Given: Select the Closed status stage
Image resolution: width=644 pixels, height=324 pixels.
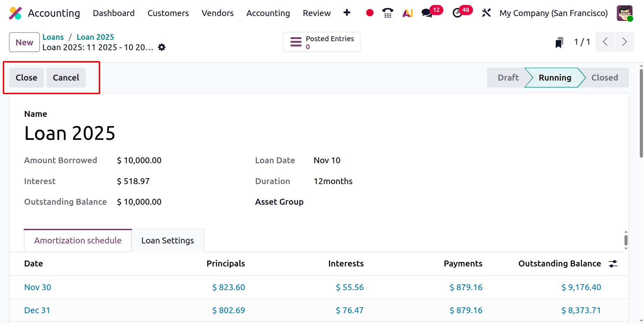Looking at the screenshot, I should pos(604,77).
